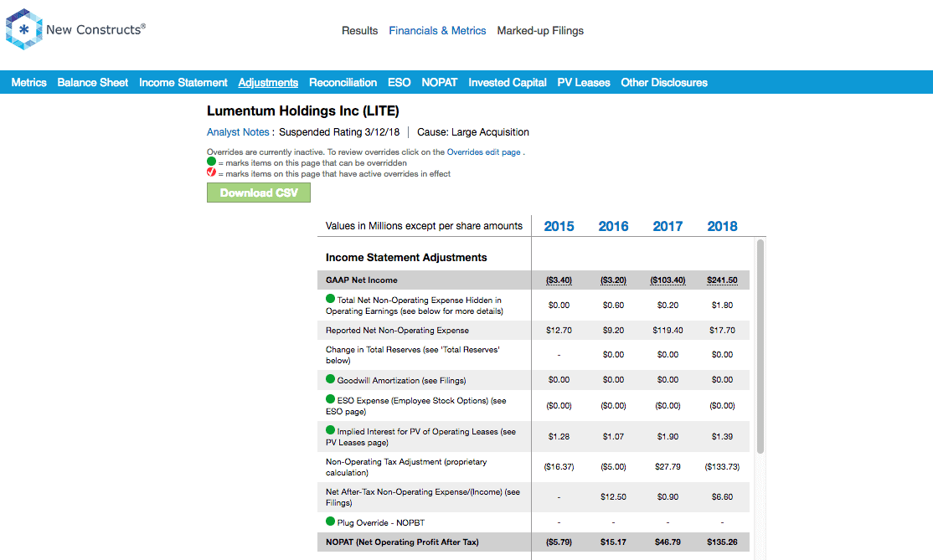The width and height of the screenshot is (933, 560).
Task: Switch to the Balance Sheet tab
Action: click(92, 83)
